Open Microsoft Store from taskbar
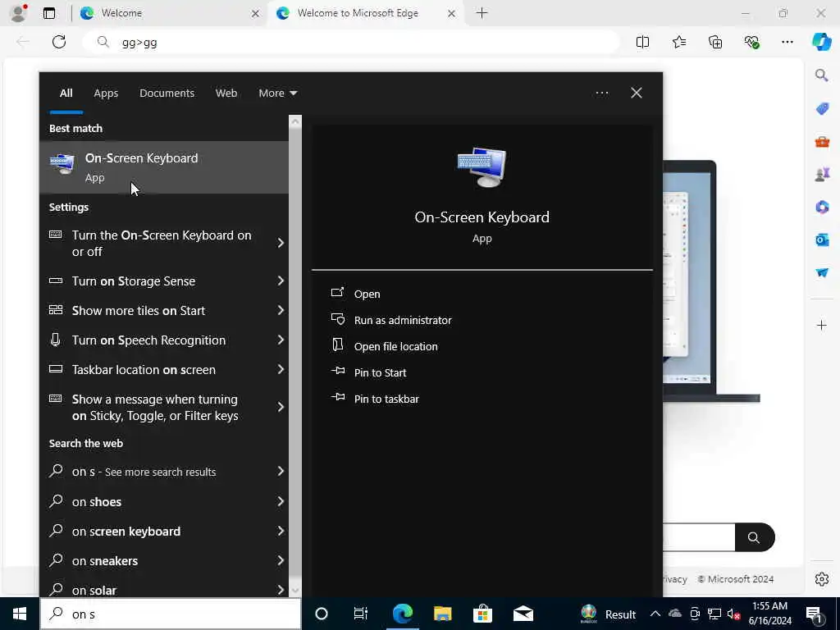The image size is (840, 630). (x=482, y=614)
